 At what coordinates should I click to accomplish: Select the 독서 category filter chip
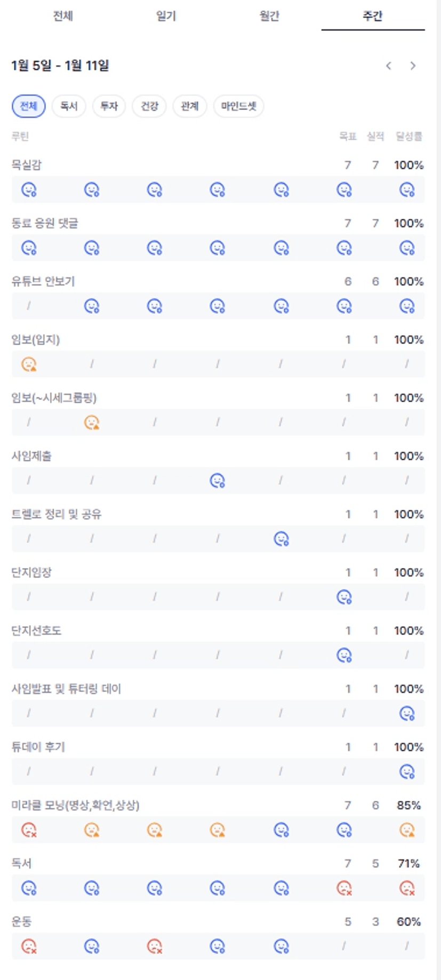[x=69, y=106]
